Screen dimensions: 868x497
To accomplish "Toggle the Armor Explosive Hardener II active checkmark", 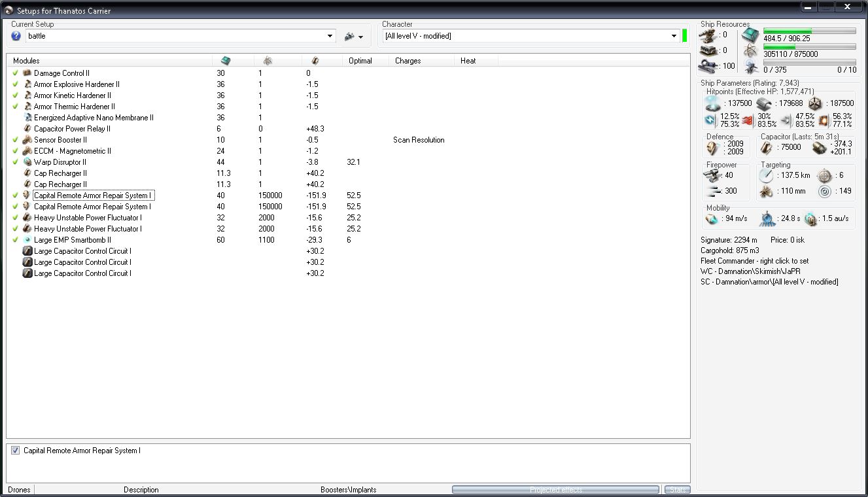I will [16, 84].
